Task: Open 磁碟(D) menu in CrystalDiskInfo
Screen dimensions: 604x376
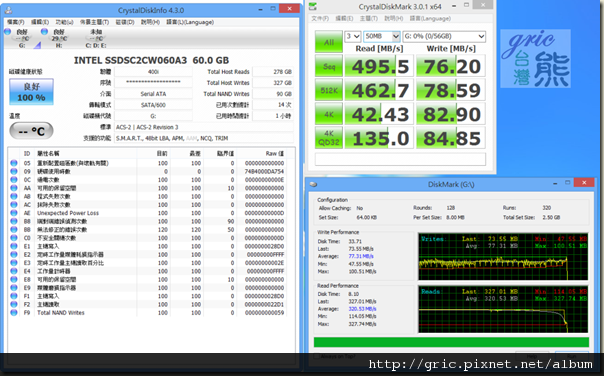Action: 125,22
